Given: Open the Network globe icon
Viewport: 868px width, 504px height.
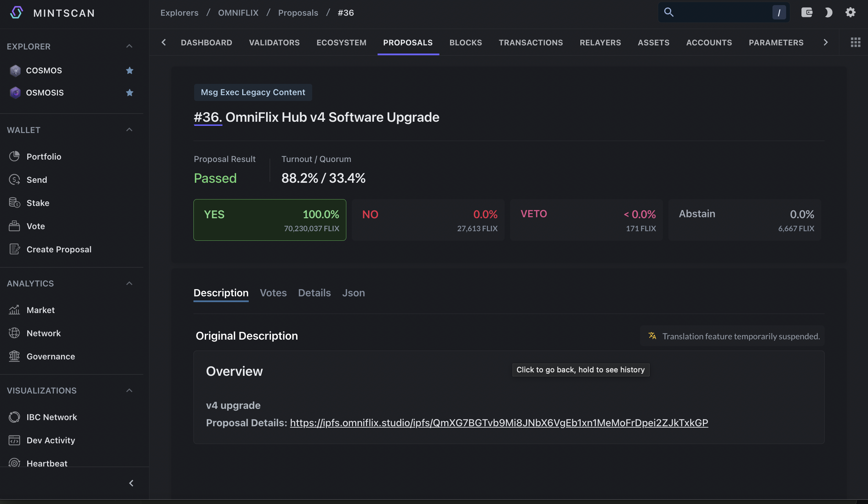Looking at the screenshot, I should [x=14, y=333].
